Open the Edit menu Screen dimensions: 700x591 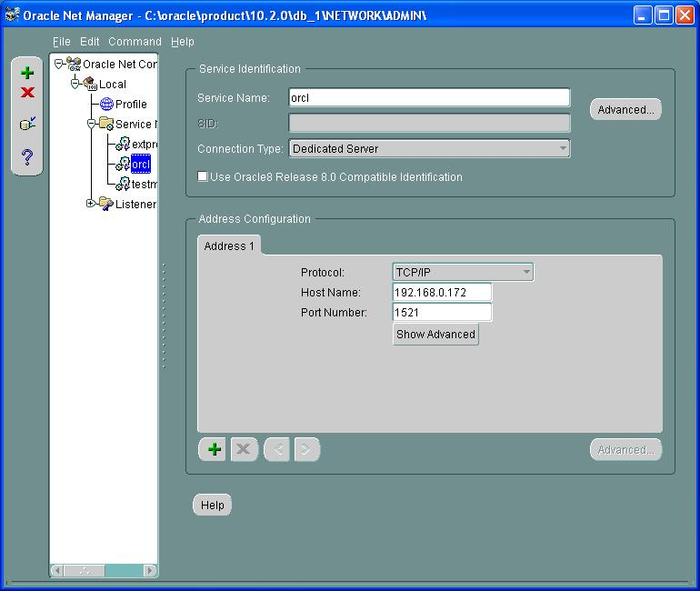[x=89, y=42]
